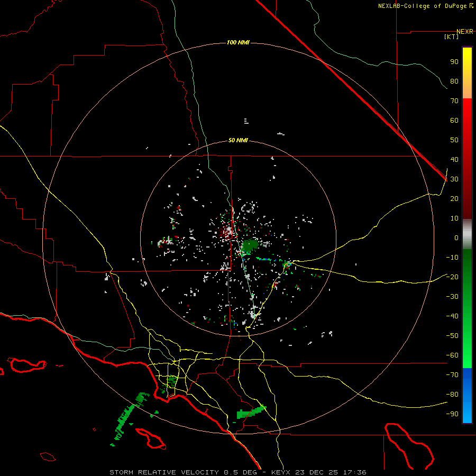Click the 70 value on the velocity scale
Screen dimensions: 476x476
click(x=454, y=101)
